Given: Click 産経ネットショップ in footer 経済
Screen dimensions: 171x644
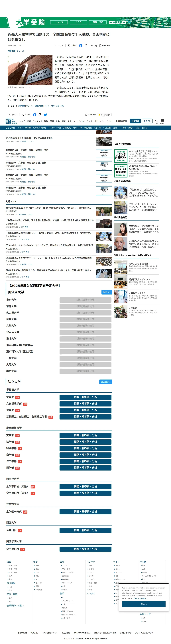Looking at the screenshot, I should tap(69, 615).
